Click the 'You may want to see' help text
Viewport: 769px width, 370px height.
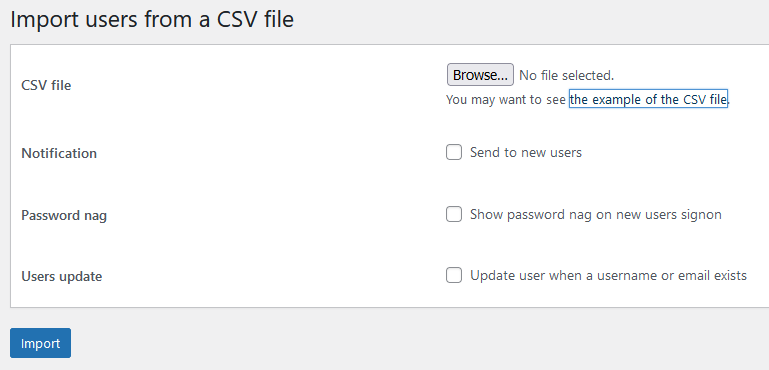tap(506, 100)
